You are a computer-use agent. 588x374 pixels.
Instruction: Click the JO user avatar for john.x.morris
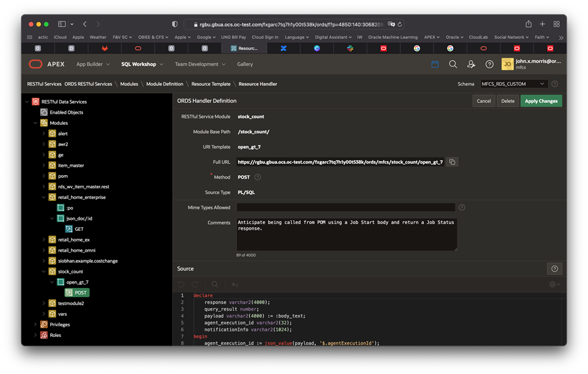pyautogui.click(x=507, y=63)
